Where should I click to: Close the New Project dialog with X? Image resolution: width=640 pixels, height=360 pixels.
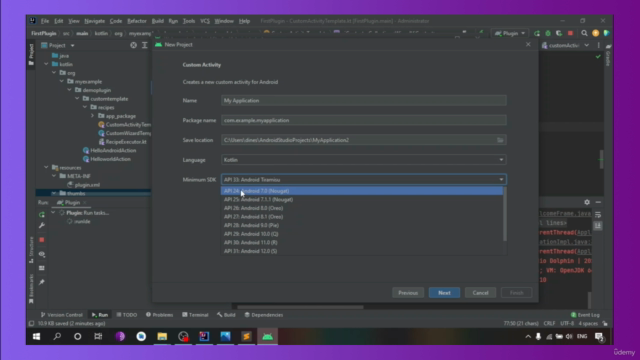528,44
